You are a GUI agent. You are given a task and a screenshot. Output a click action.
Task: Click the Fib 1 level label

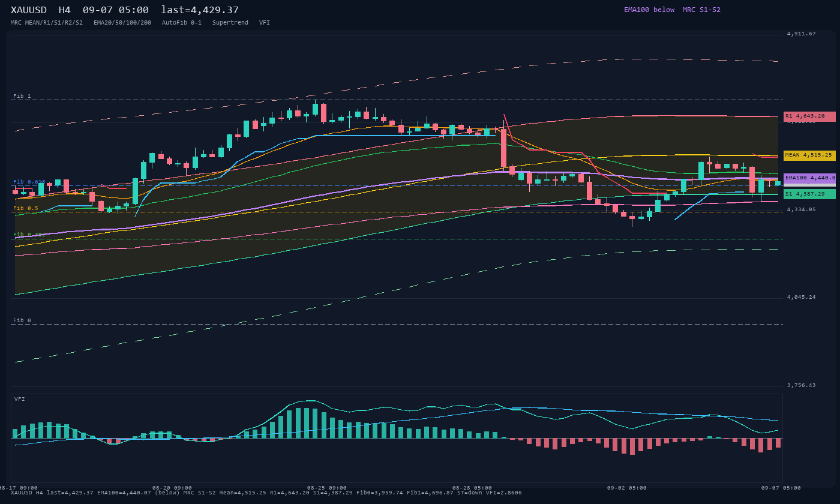click(22, 96)
